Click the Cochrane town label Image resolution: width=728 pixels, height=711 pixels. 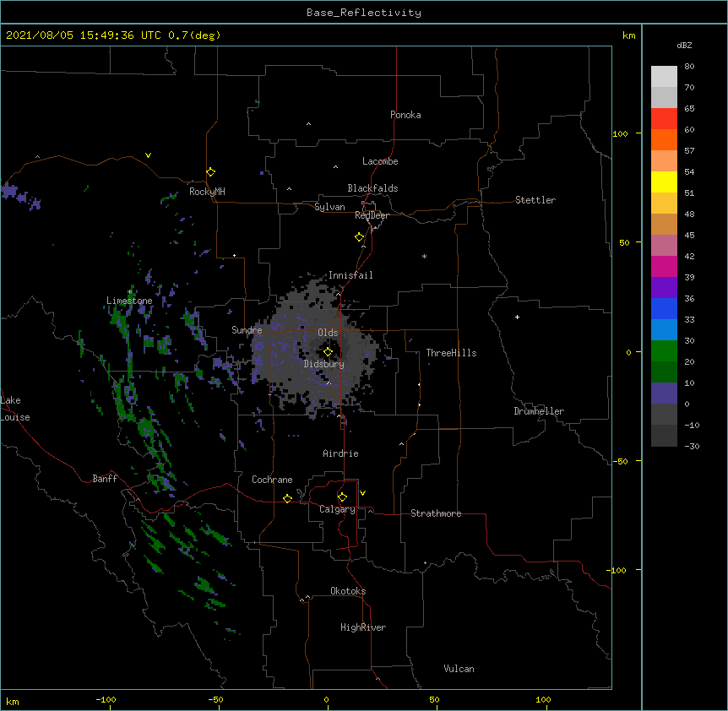pos(272,480)
